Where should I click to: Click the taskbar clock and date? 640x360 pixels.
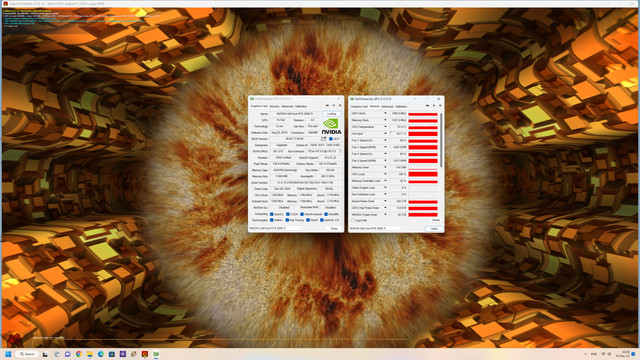click(x=623, y=354)
